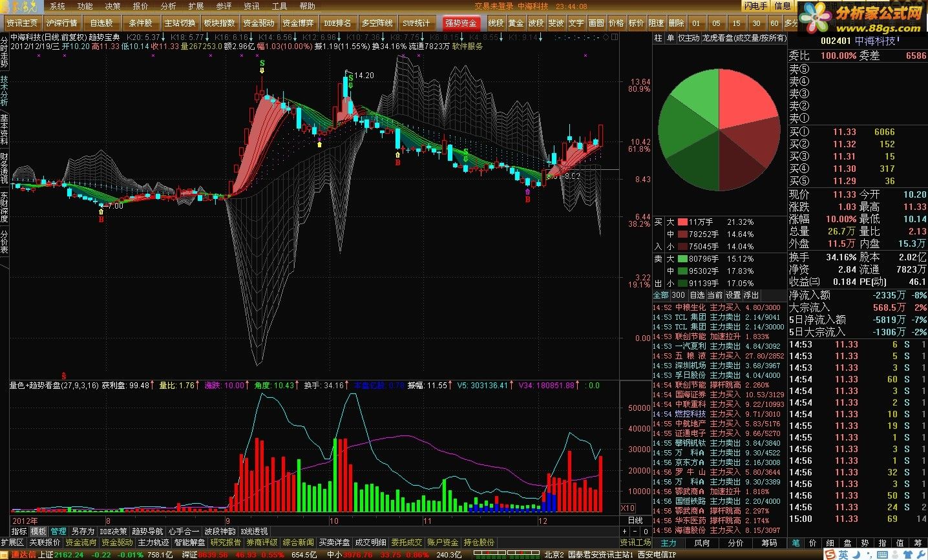Open 板块指数 sector index

pyautogui.click(x=220, y=23)
